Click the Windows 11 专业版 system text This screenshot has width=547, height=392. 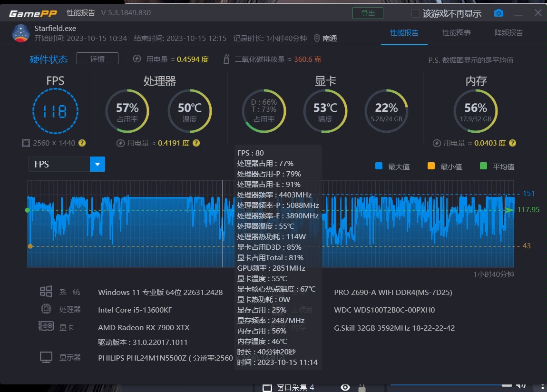tap(160, 292)
